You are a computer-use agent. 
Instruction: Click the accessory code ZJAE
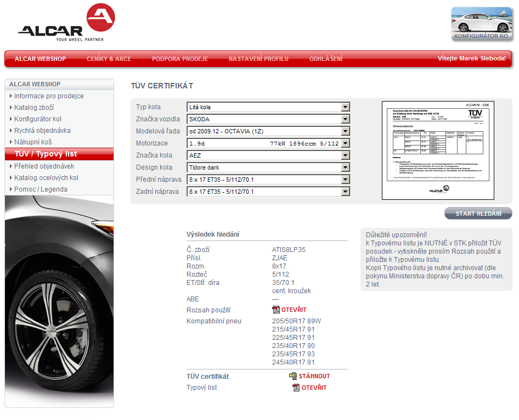[x=280, y=258]
